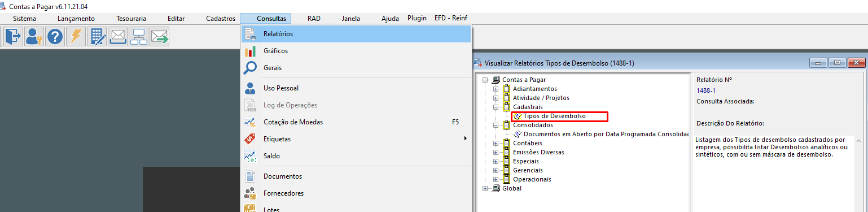This screenshot has height=212, width=868.
Task: Expand the Emissões Diversas tree node
Action: (496, 152)
